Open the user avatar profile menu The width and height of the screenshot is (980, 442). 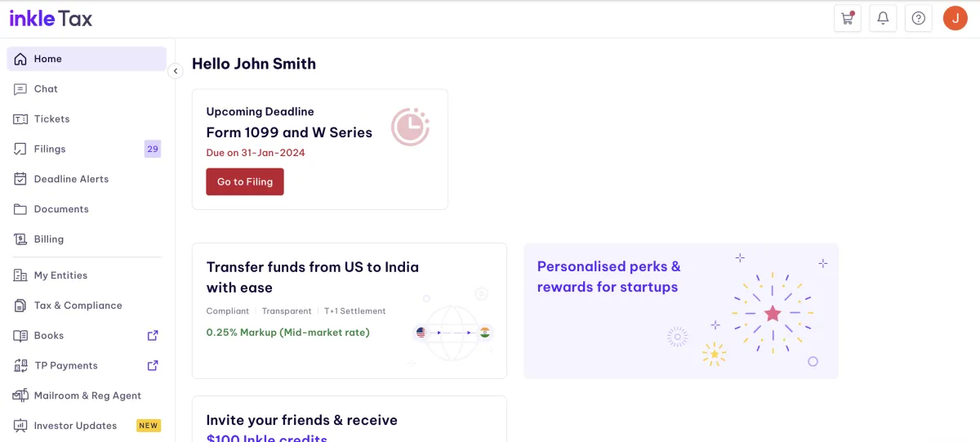(955, 18)
